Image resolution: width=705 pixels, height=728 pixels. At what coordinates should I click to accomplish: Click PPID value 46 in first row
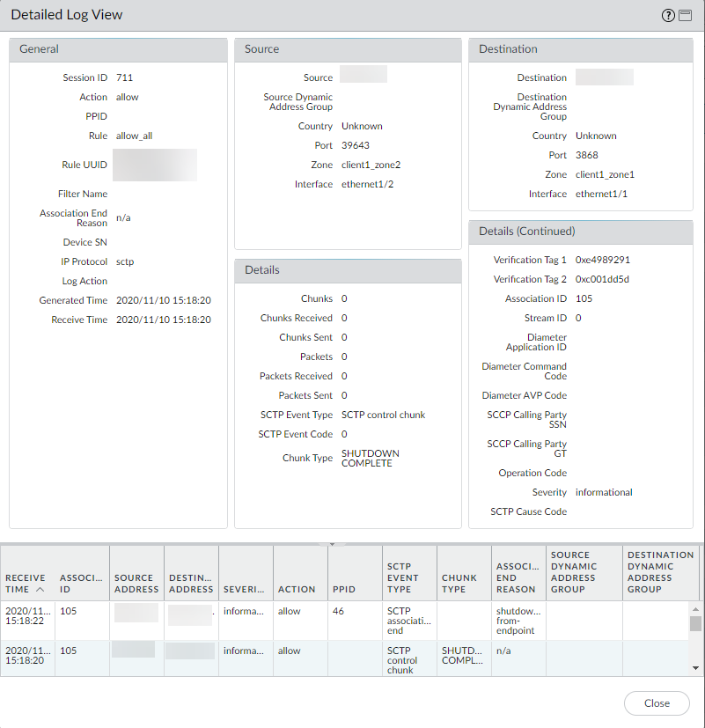point(338,611)
